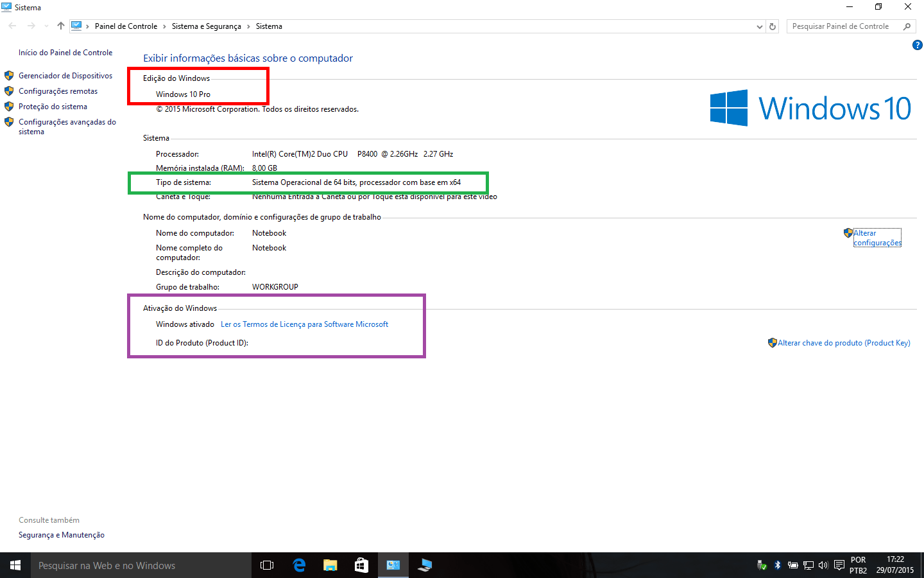Image resolution: width=924 pixels, height=578 pixels.
Task: Open the address bar history dropdown
Action: tap(760, 26)
